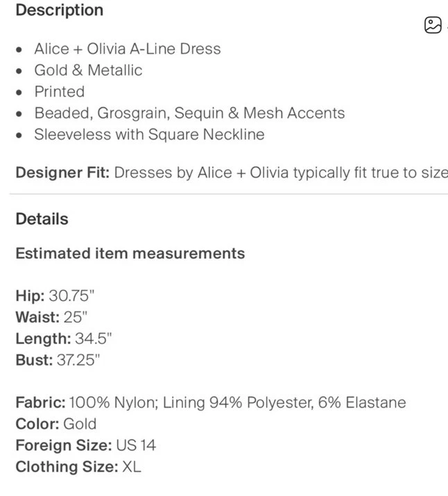448x496 pixels.
Task: Click the divider line above Details
Action: pos(229,195)
